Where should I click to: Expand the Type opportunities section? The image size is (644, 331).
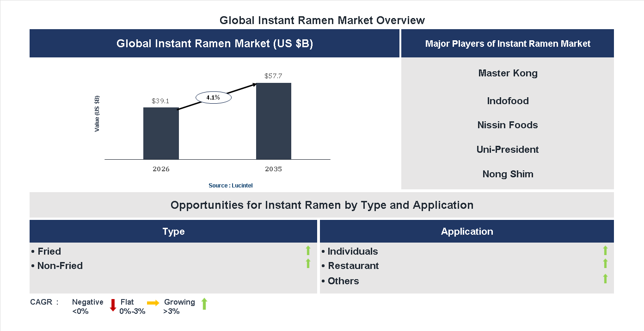click(x=173, y=231)
